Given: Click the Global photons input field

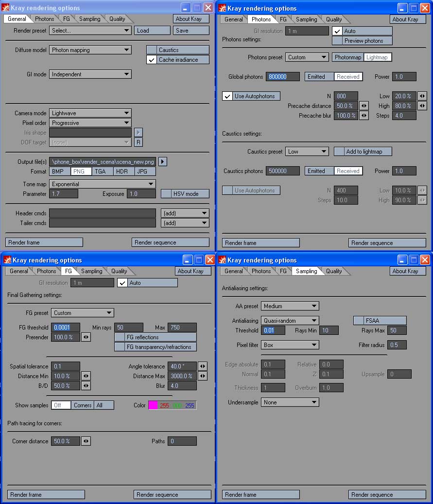Looking at the screenshot, I should (282, 77).
